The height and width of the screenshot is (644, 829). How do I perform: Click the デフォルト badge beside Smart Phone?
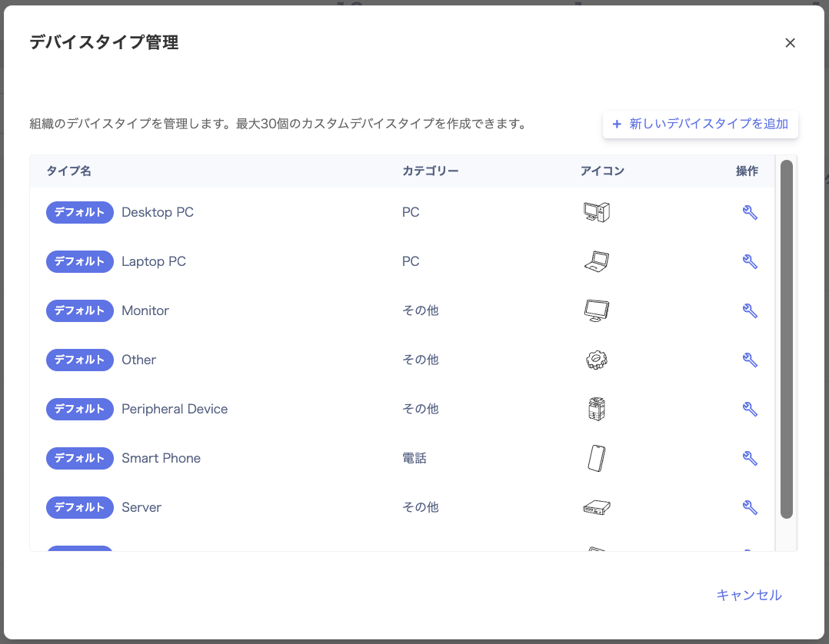[x=80, y=458]
